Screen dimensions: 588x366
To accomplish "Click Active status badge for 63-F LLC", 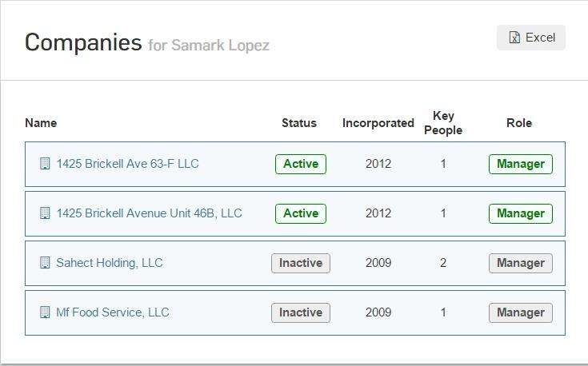I will coord(301,164).
